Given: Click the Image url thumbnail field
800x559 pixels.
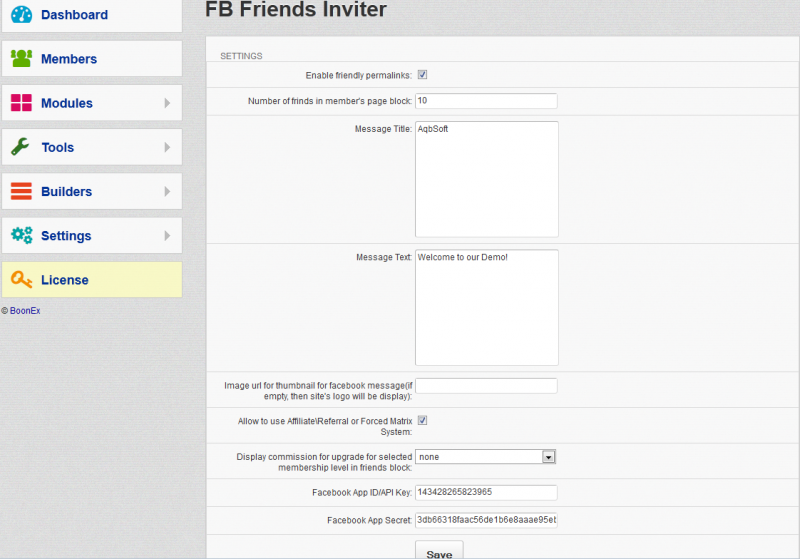Looking at the screenshot, I should [486, 386].
